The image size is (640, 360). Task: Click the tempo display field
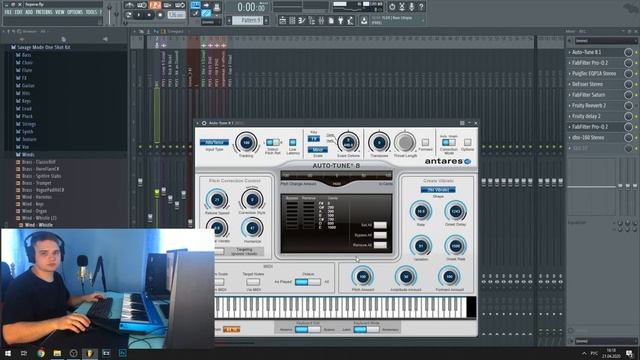[177, 15]
